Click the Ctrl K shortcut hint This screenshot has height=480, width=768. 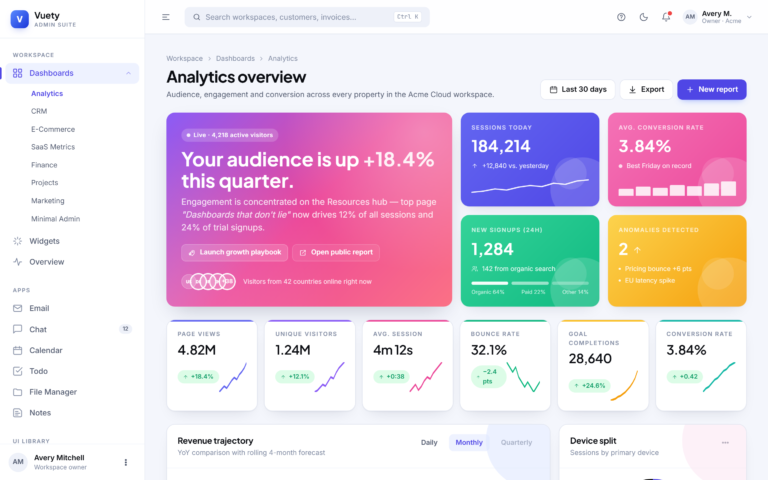pyautogui.click(x=408, y=17)
